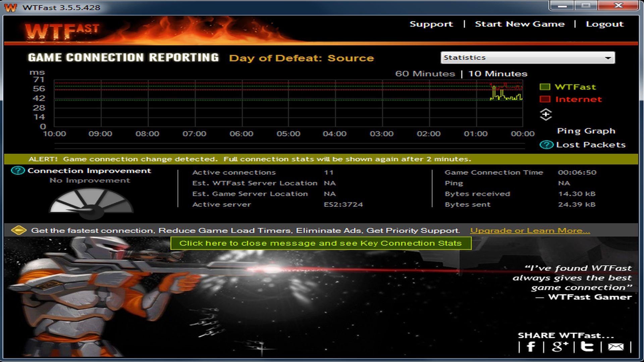Click the Internet legend label

click(579, 99)
